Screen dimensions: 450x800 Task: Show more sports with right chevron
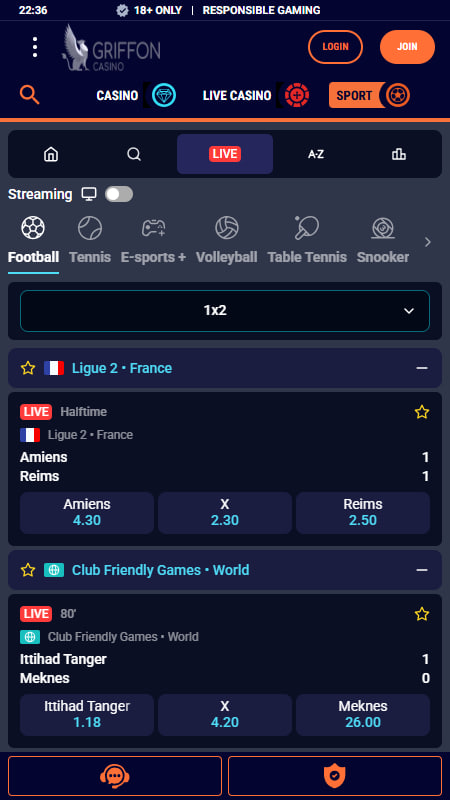click(x=428, y=242)
